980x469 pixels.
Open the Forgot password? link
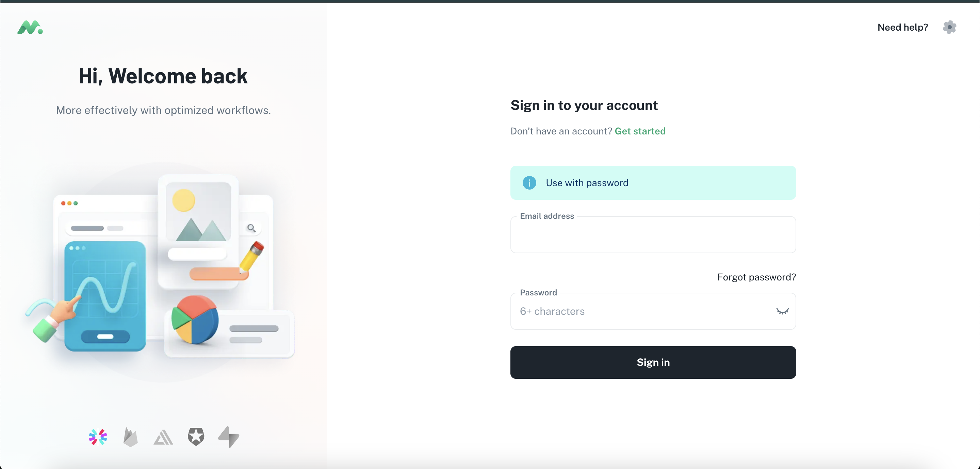[756, 277]
